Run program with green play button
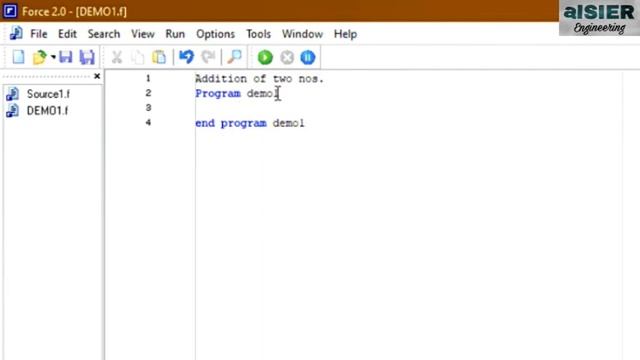This screenshot has height=360, width=640. pyautogui.click(x=265, y=57)
